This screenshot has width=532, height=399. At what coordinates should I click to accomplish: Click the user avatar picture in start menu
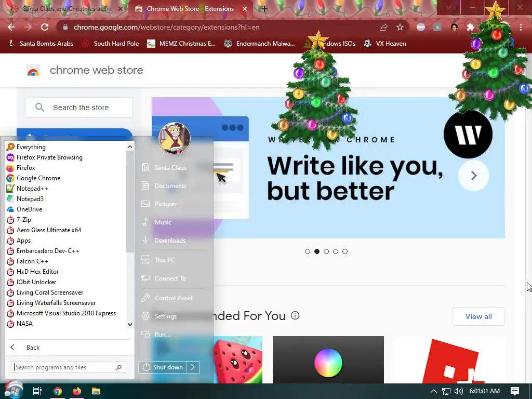[175, 138]
